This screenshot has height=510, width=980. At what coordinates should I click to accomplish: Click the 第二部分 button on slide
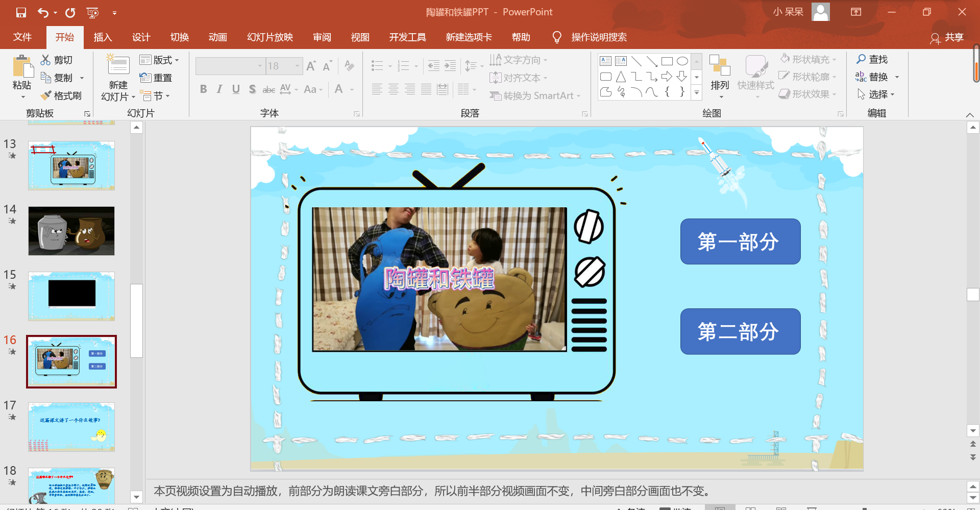point(740,331)
